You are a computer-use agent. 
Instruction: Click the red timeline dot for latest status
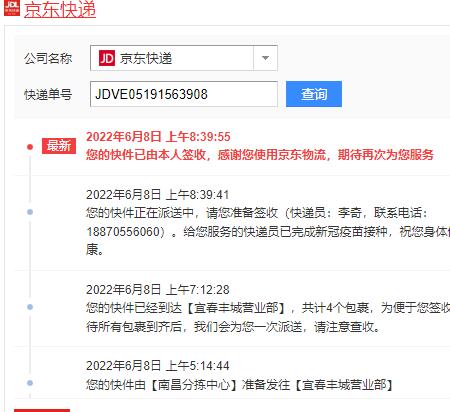coord(30,147)
